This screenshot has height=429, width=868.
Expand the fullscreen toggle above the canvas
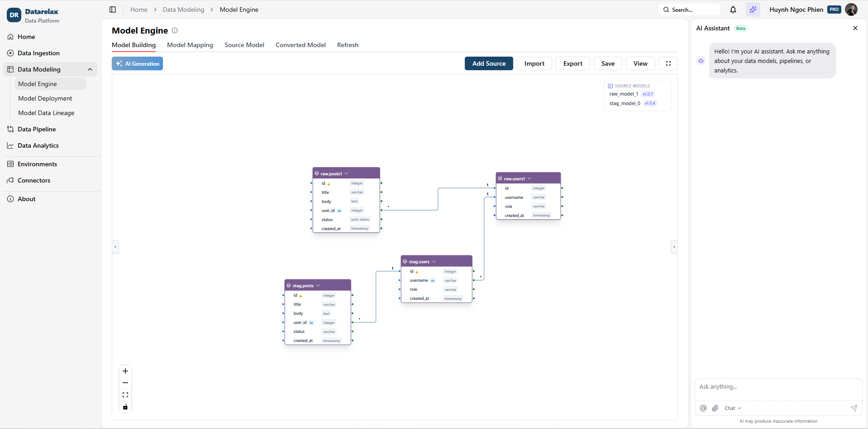668,63
